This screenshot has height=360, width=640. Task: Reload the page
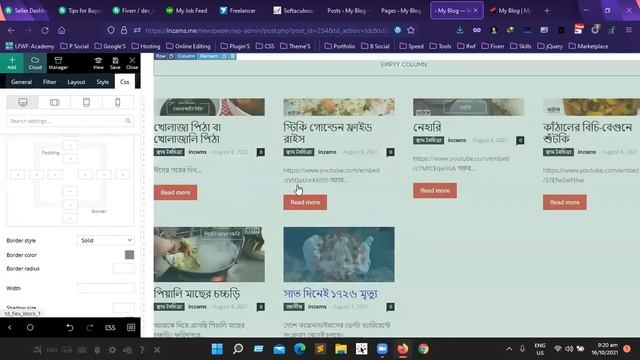click(45, 30)
